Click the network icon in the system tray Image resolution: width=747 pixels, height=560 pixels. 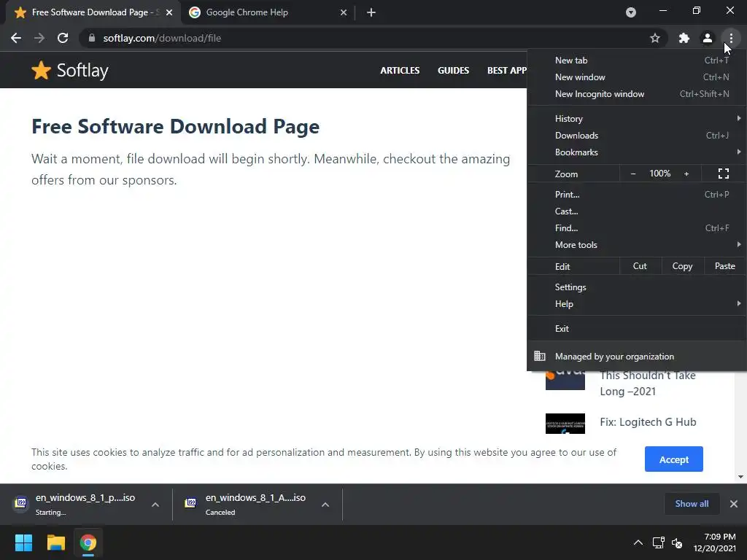[659, 542]
